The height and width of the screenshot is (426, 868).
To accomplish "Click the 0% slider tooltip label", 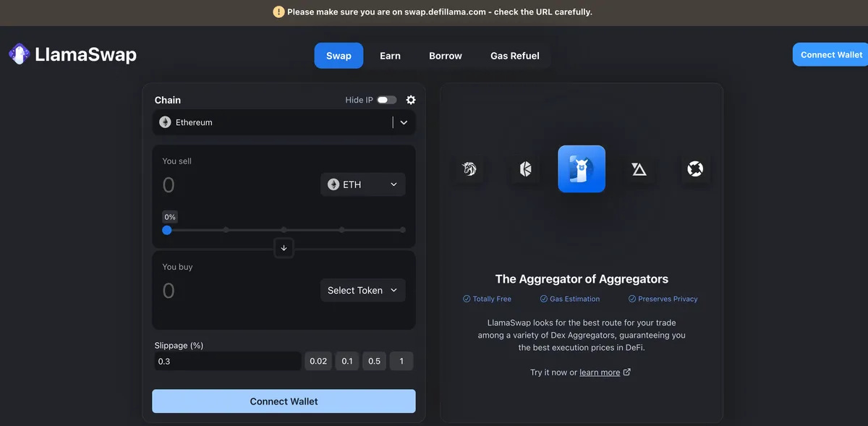I will coord(170,217).
